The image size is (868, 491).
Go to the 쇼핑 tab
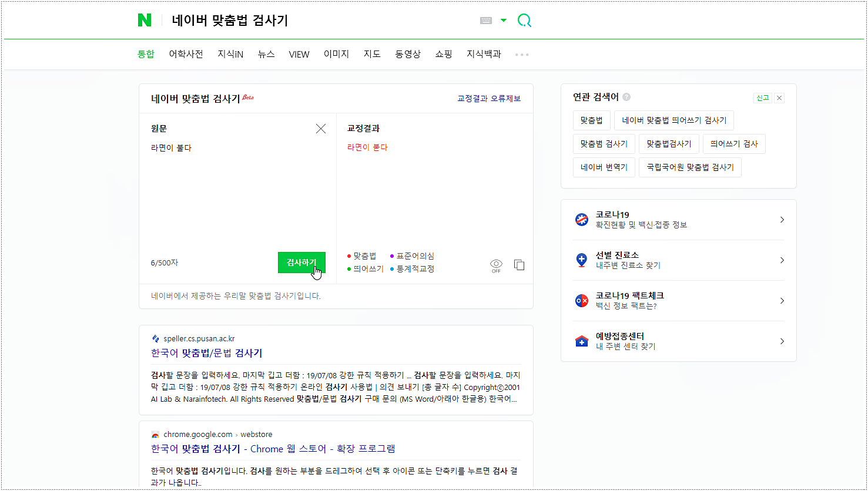pos(444,54)
